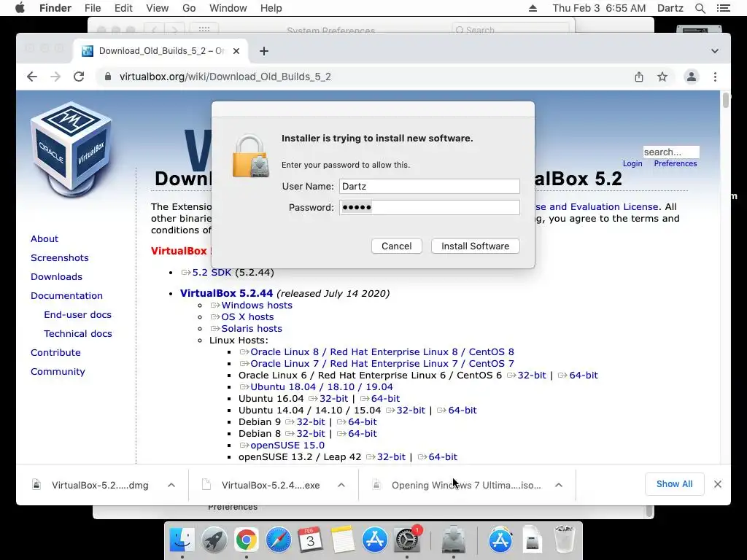Viewport: 747px width, 560px height.
Task: Open the Documentation sidebar link
Action: click(66, 296)
